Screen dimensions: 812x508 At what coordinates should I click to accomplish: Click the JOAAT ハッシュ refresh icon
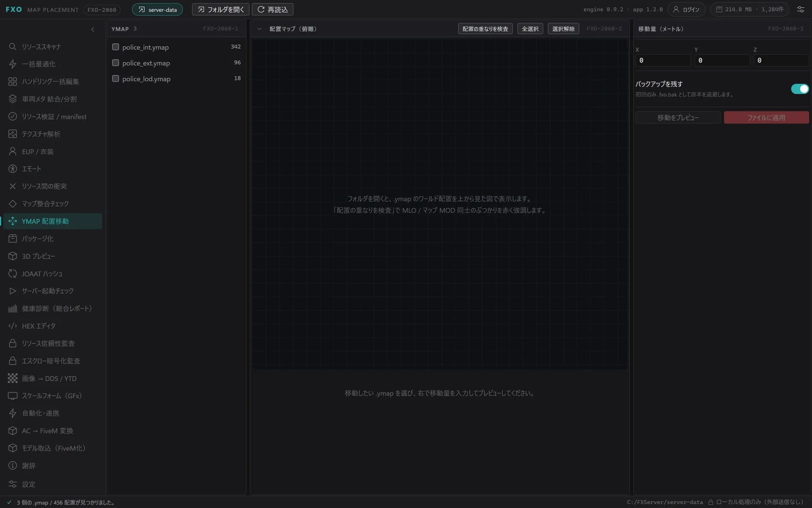point(13,273)
